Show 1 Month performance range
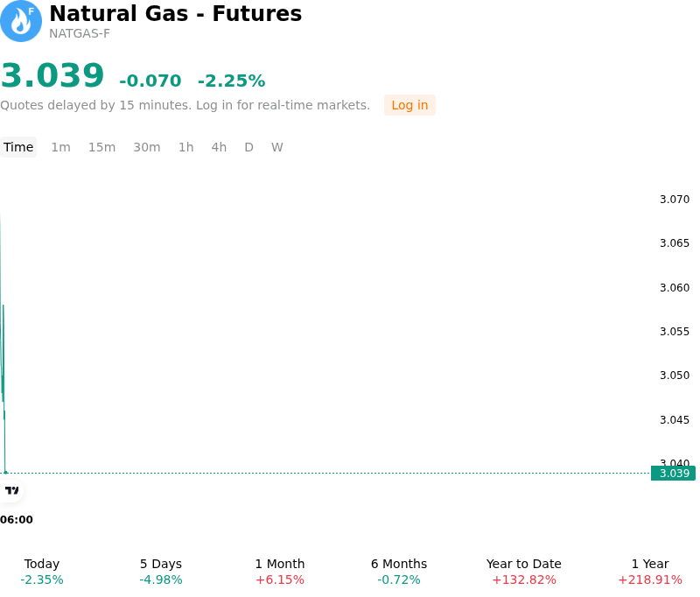The image size is (700, 597). click(280, 572)
